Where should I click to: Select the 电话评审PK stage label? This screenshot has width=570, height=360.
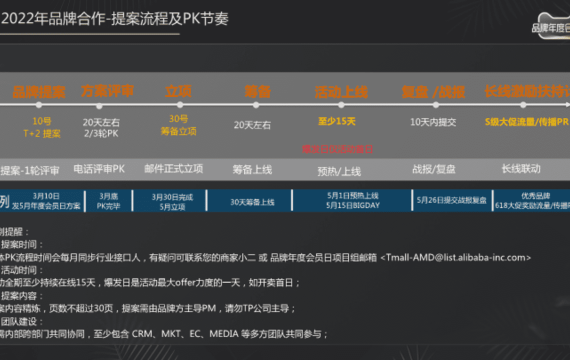point(99,169)
